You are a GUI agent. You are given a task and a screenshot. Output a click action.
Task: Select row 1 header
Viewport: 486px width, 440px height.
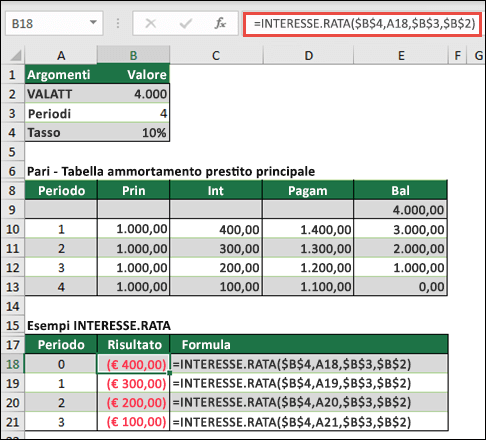(12, 75)
